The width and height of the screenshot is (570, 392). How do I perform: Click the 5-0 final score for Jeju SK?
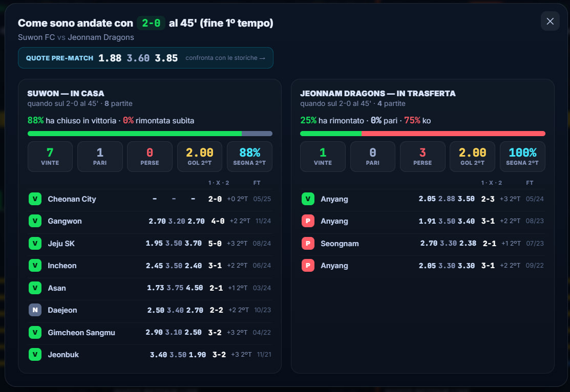(215, 244)
